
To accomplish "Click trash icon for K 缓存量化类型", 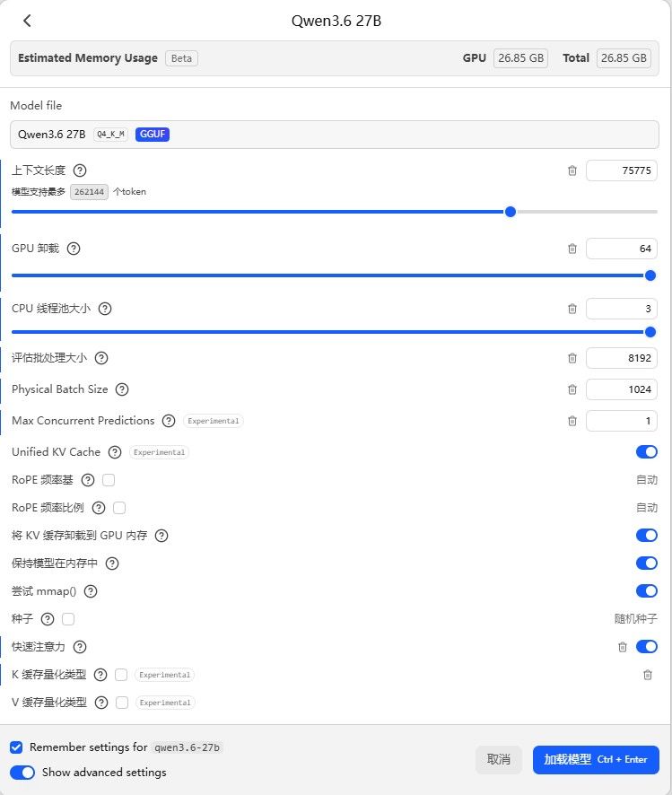I will 647,675.
